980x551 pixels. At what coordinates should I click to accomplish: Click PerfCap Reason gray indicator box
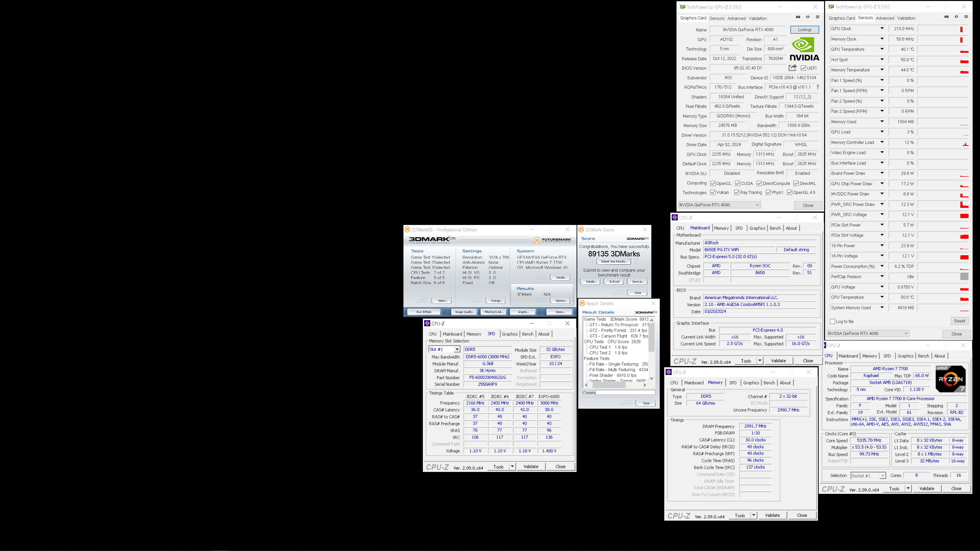coord(964,277)
